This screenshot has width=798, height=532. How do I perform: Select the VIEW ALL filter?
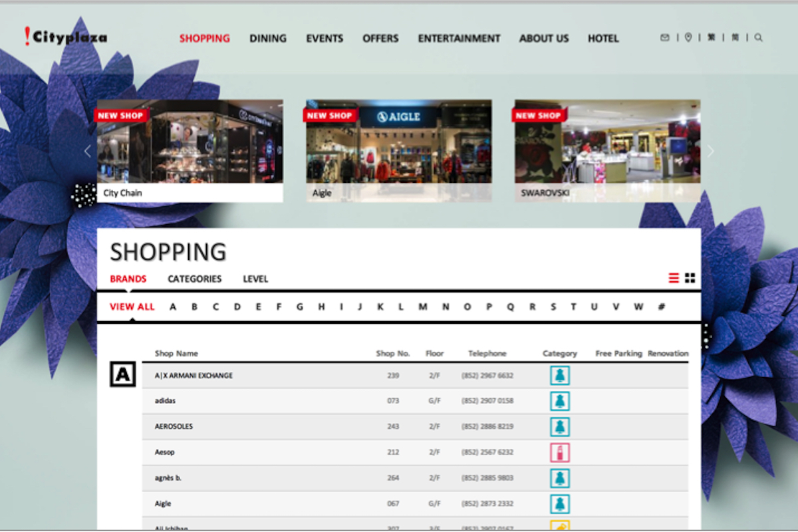[x=132, y=307]
